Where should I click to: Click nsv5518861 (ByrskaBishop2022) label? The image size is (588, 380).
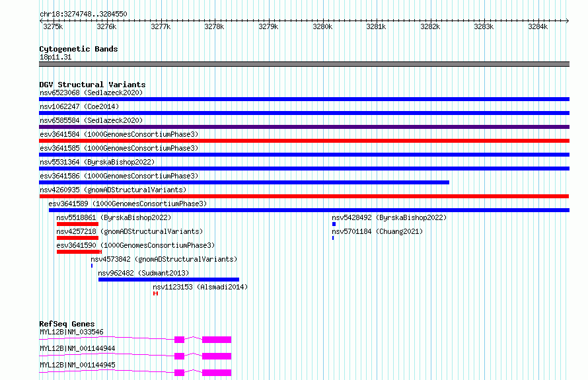coord(114,217)
